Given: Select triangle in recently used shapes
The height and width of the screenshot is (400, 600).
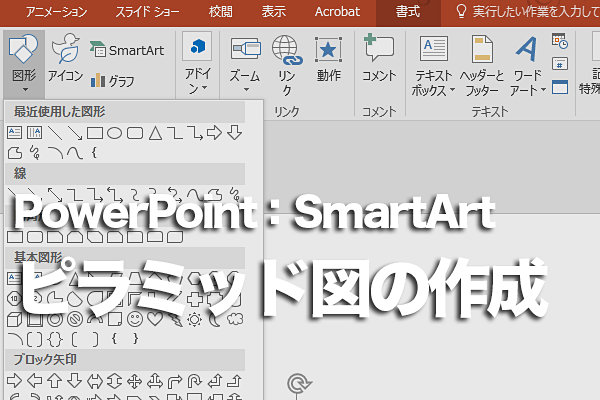Looking at the screenshot, I should pos(155,133).
